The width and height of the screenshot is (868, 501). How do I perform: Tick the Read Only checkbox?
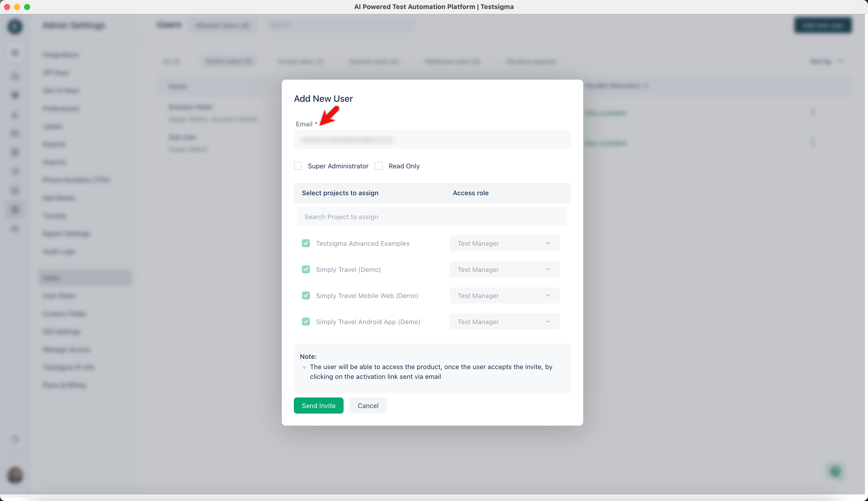(379, 166)
